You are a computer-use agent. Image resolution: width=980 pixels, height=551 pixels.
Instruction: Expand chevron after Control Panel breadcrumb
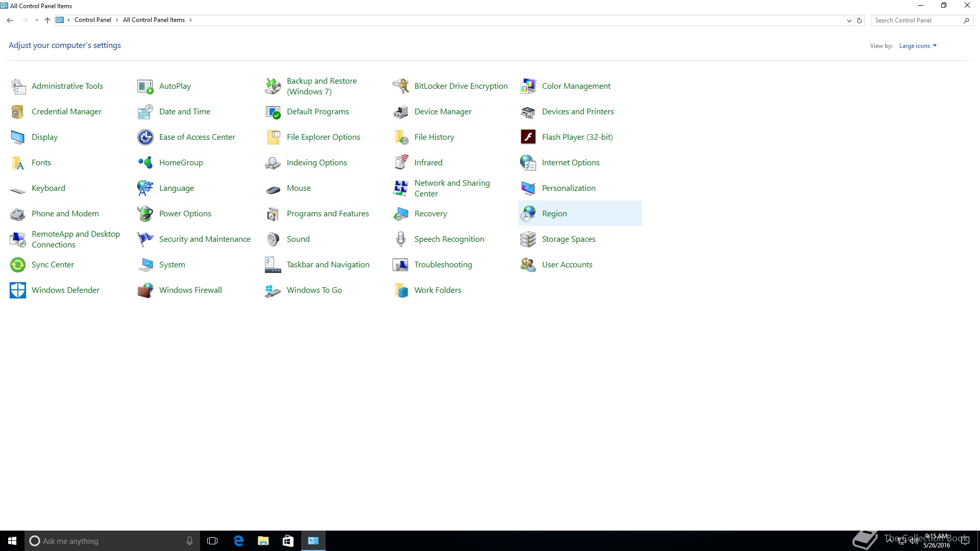click(x=117, y=20)
